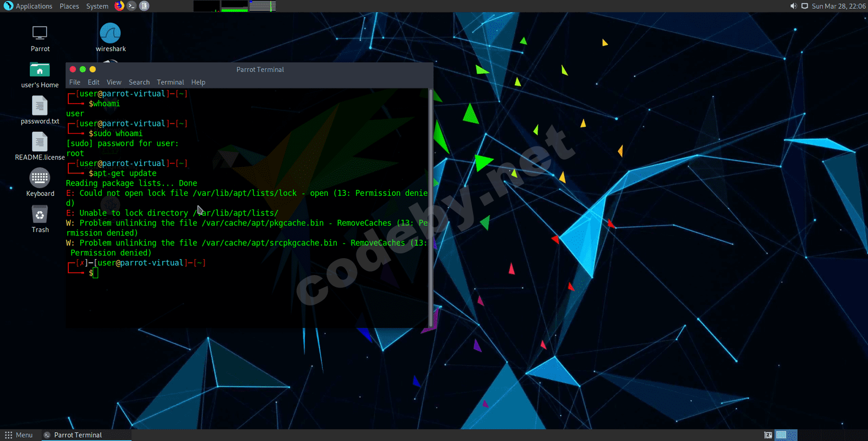
Task: Open the Applications menu
Action: point(34,6)
